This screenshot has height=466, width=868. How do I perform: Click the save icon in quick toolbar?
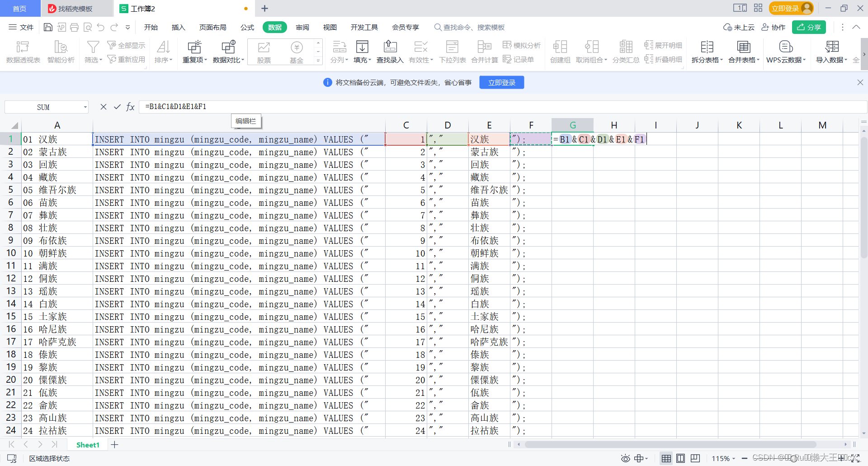(48, 28)
